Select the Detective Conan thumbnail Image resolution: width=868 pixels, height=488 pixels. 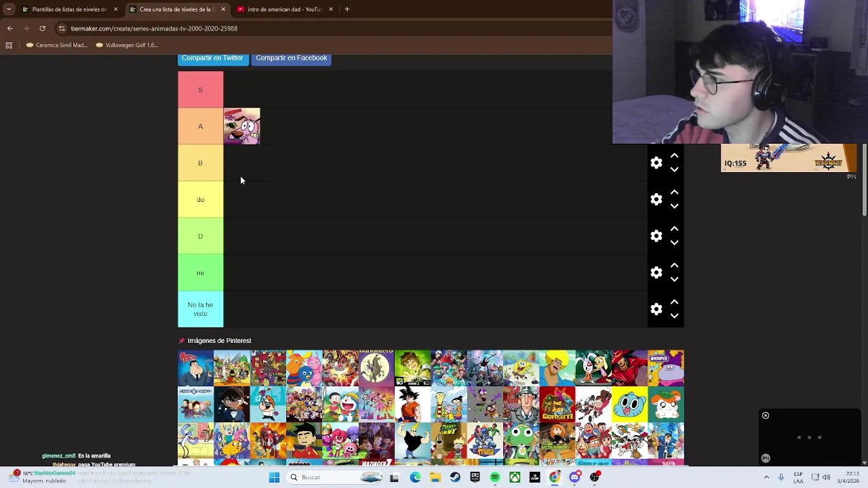point(232,405)
